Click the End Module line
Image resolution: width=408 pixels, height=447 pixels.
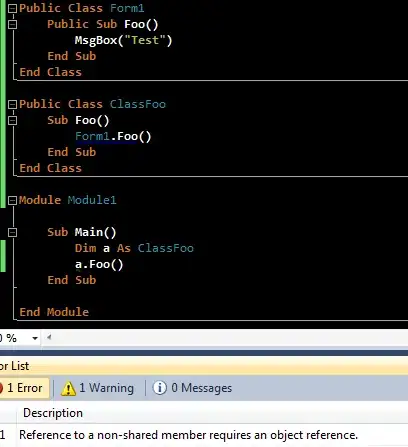point(54,312)
